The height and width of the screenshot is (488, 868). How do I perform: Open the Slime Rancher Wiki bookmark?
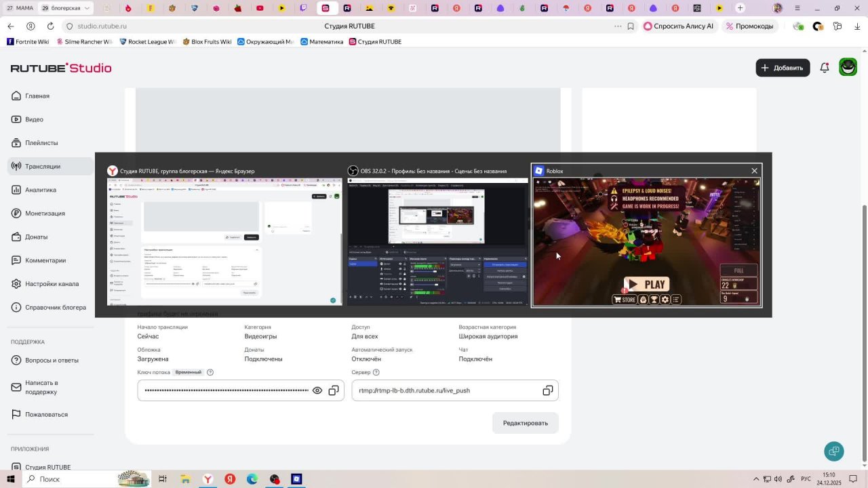click(x=84, y=42)
